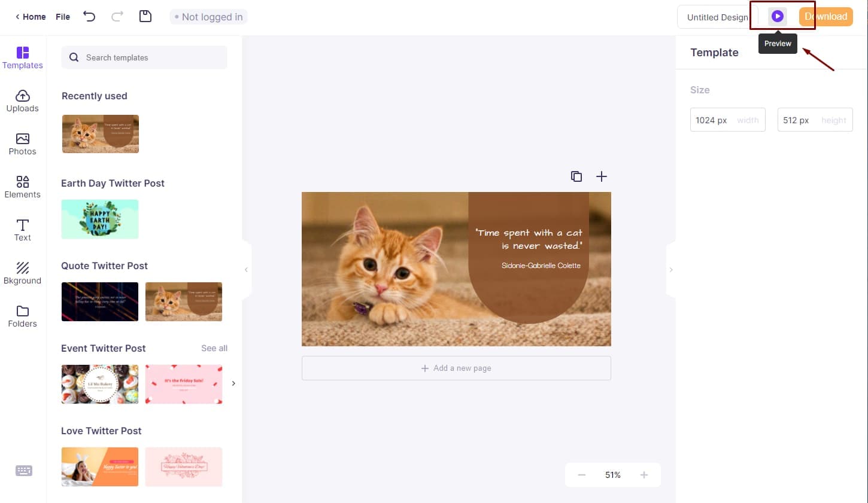This screenshot has height=503, width=868.
Task: Select the quote text on the canvas
Action: coord(529,239)
